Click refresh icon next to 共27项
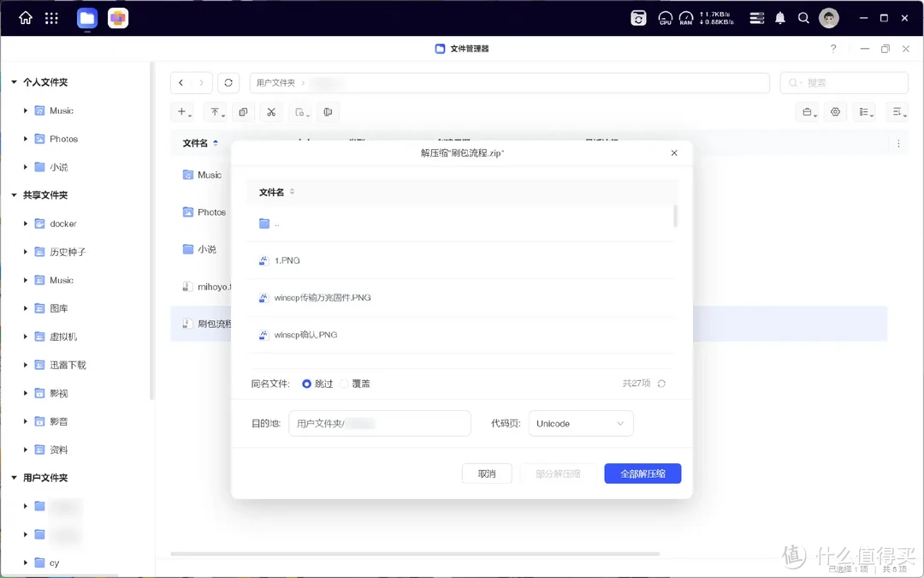 (x=661, y=384)
